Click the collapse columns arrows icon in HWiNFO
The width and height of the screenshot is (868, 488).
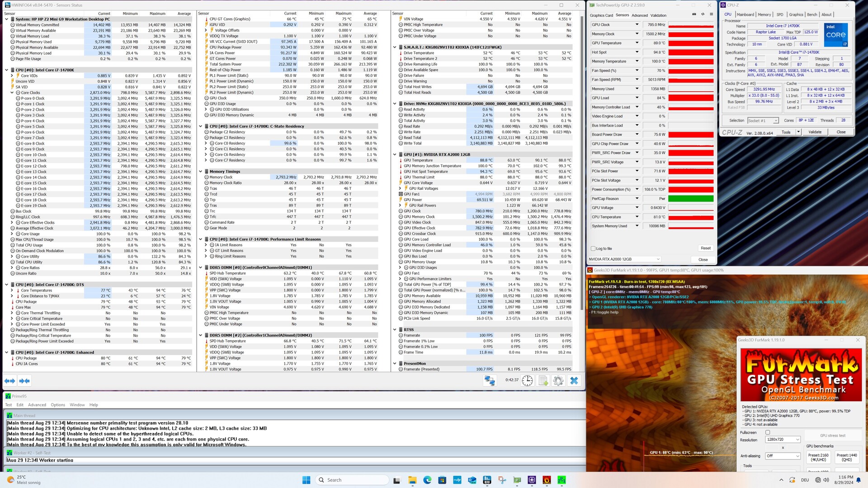tap(24, 381)
